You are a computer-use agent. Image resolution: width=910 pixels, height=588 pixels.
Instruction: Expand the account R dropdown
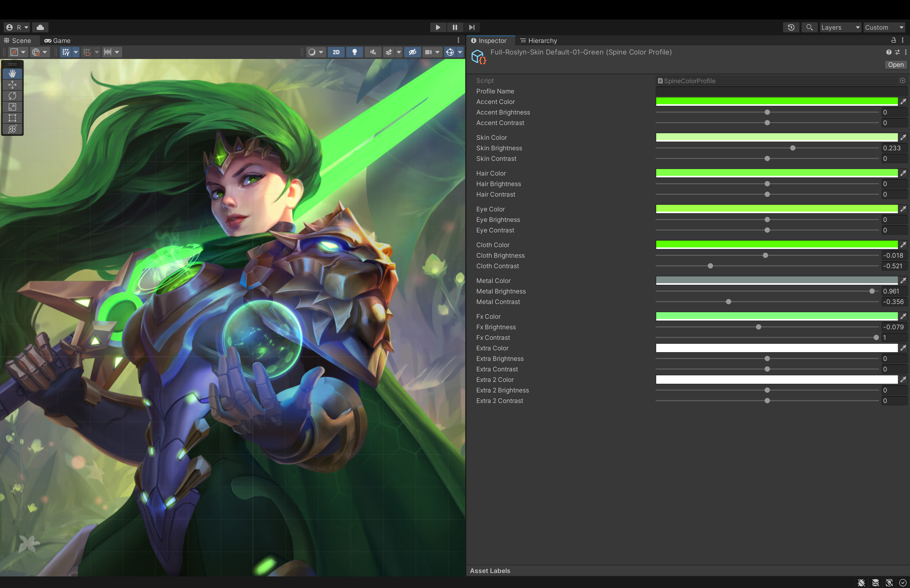coord(17,27)
